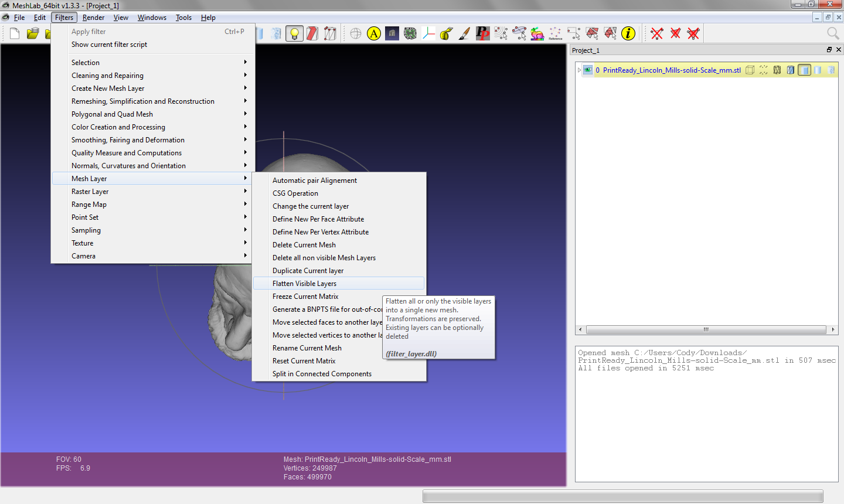Expand the Selection filters submenu
The width and height of the screenshot is (844, 504).
[85, 62]
